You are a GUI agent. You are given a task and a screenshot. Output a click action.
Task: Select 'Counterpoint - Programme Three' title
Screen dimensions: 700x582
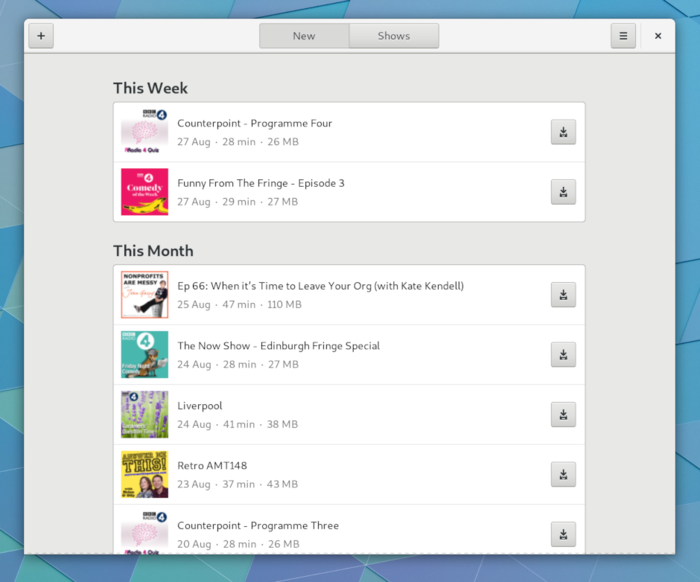click(x=258, y=526)
